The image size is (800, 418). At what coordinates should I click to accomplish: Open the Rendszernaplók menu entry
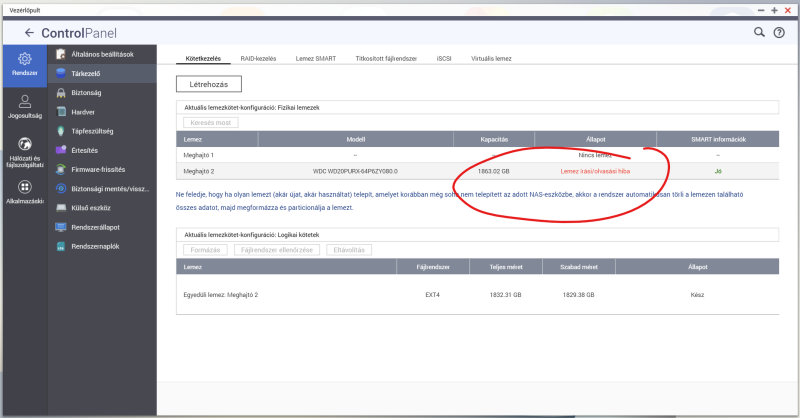pyautogui.click(x=102, y=247)
